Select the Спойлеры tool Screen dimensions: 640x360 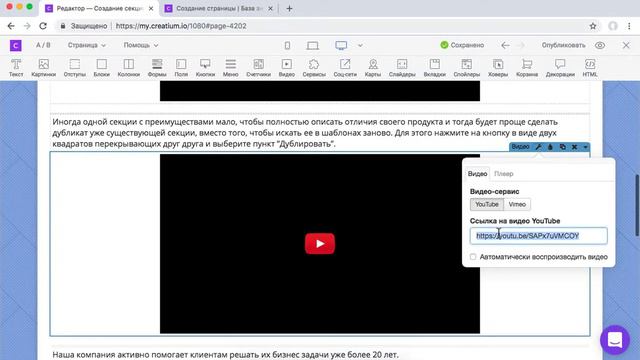467,68
